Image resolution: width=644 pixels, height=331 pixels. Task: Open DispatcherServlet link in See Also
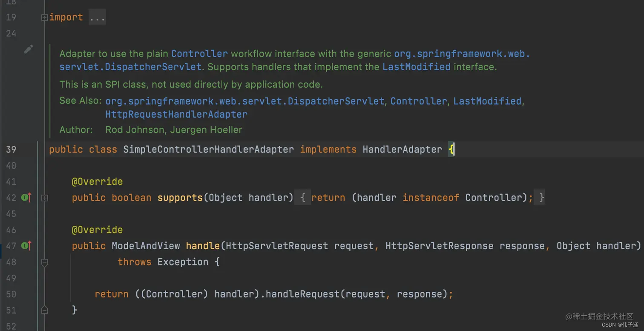(x=245, y=101)
